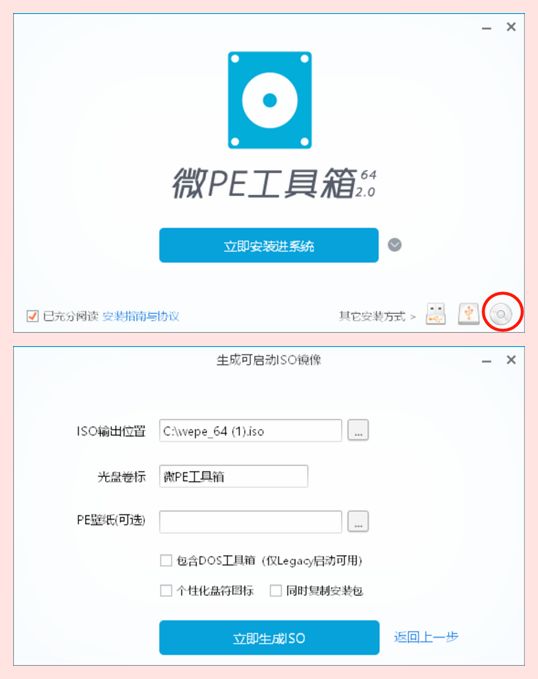538x679 pixels.
Task: Expand options arrow beside install button
Action: (x=394, y=245)
